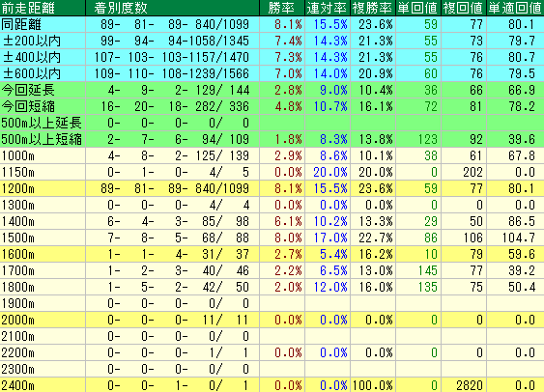
Task: Click the 複回値 column header
Action: click(464, 8)
